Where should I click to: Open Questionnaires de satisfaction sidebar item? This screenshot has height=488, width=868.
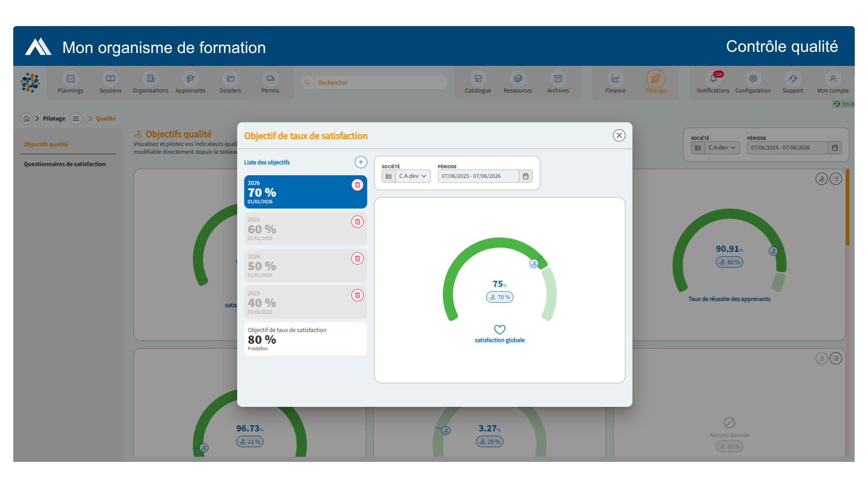pos(65,164)
